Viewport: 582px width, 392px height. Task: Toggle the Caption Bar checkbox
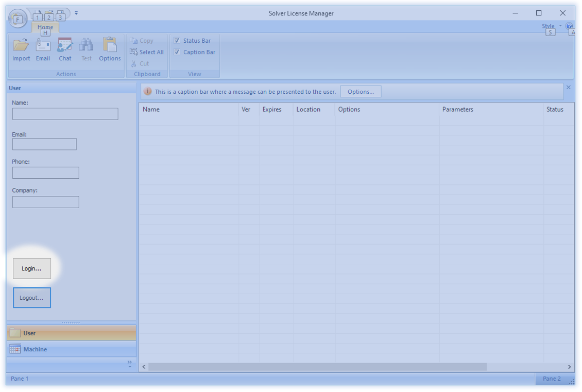[x=177, y=53]
